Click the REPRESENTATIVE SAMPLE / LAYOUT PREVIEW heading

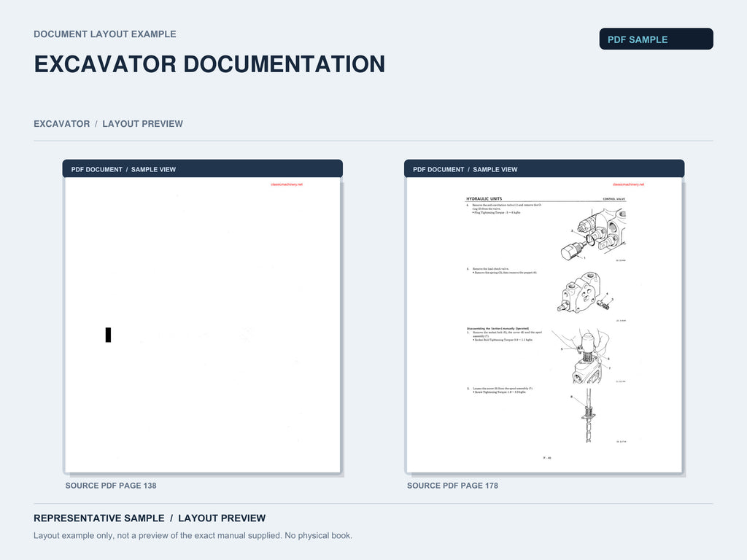click(149, 518)
